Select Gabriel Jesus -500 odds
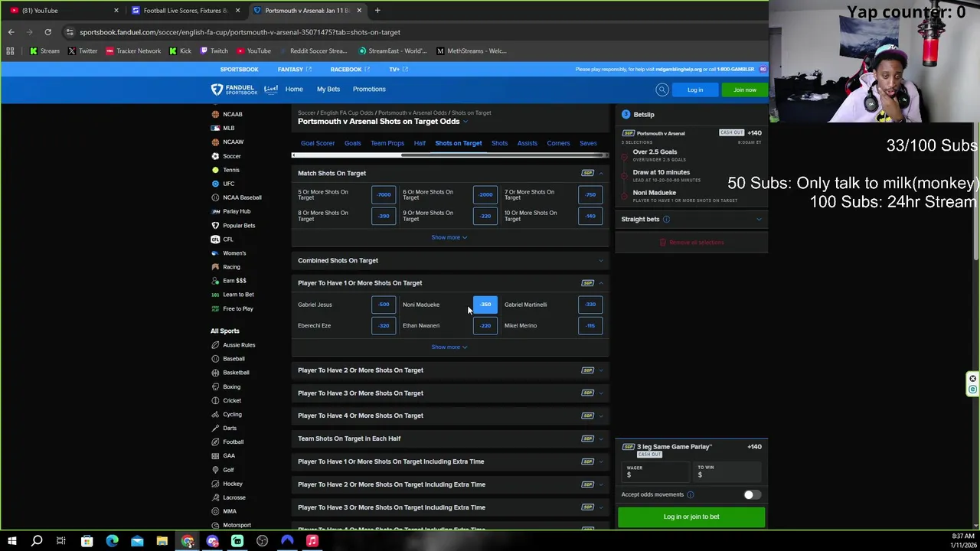 [384, 305]
